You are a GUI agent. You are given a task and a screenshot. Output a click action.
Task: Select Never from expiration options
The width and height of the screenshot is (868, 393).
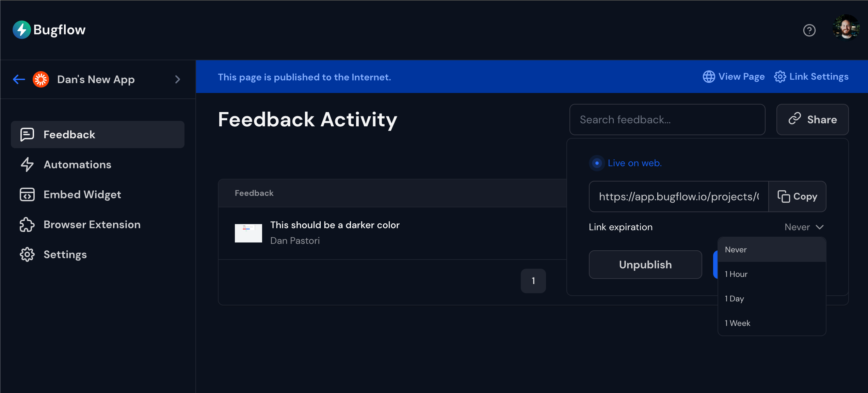tap(772, 250)
